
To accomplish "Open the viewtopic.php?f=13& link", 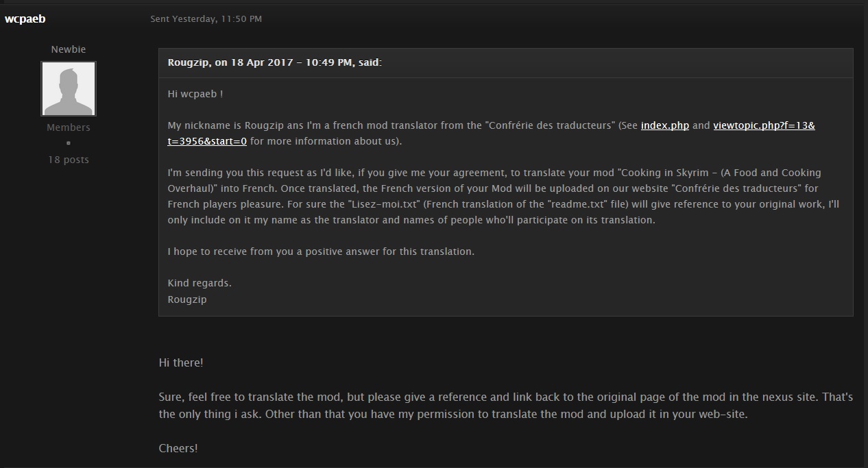I will coord(764,126).
